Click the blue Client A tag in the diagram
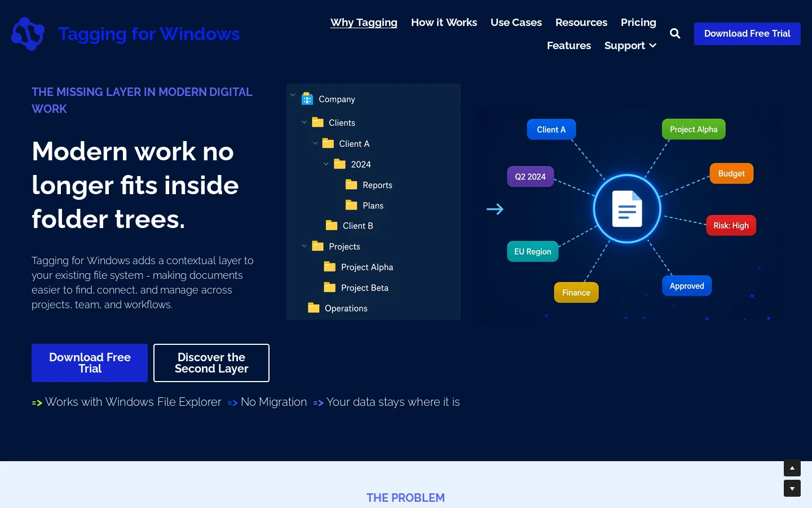 pyautogui.click(x=551, y=129)
